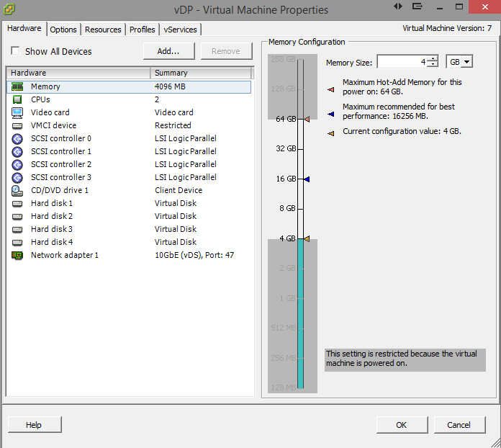Enable the Show All Devices checkbox
501x448 pixels.
pos(15,52)
